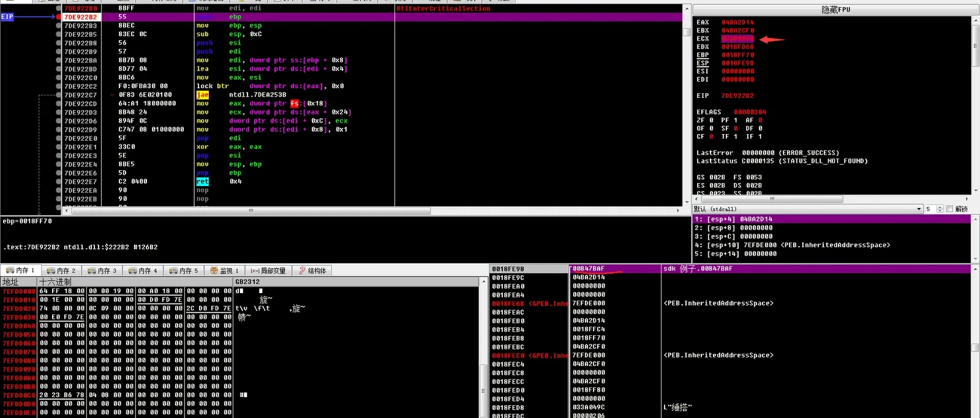Enable the 解锁 checkbox
This screenshot has width=980, height=418.
click(950, 209)
